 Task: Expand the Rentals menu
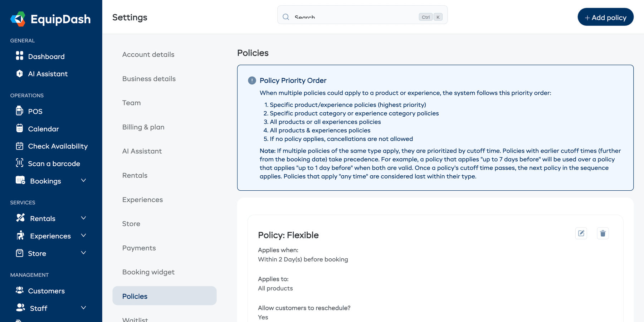[83, 218]
